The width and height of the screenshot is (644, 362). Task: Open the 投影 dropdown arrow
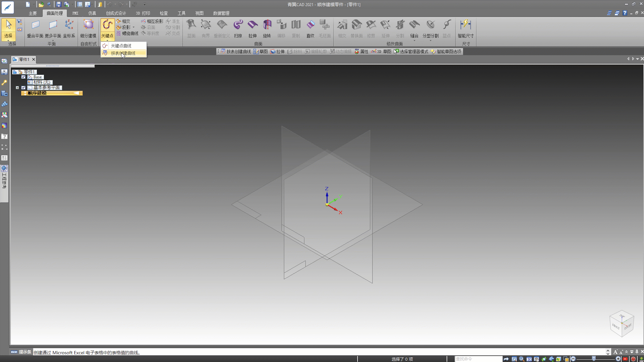(x=134, y=27)
